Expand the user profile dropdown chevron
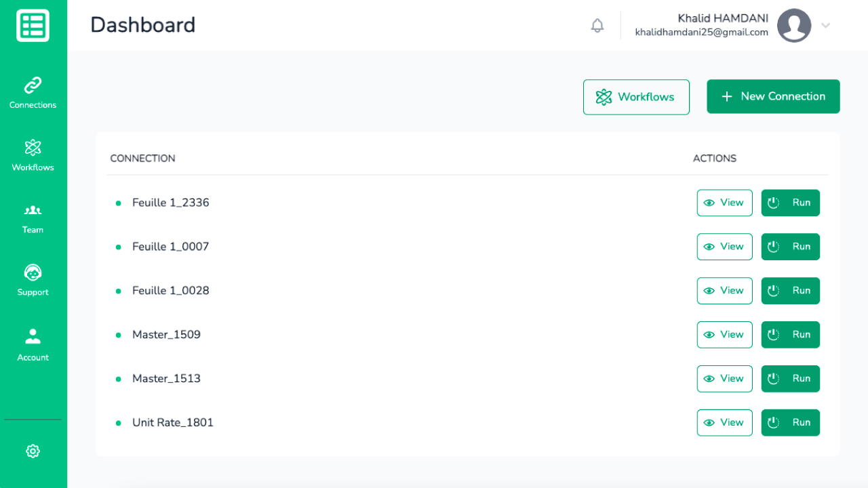 [x=825, y=26]
